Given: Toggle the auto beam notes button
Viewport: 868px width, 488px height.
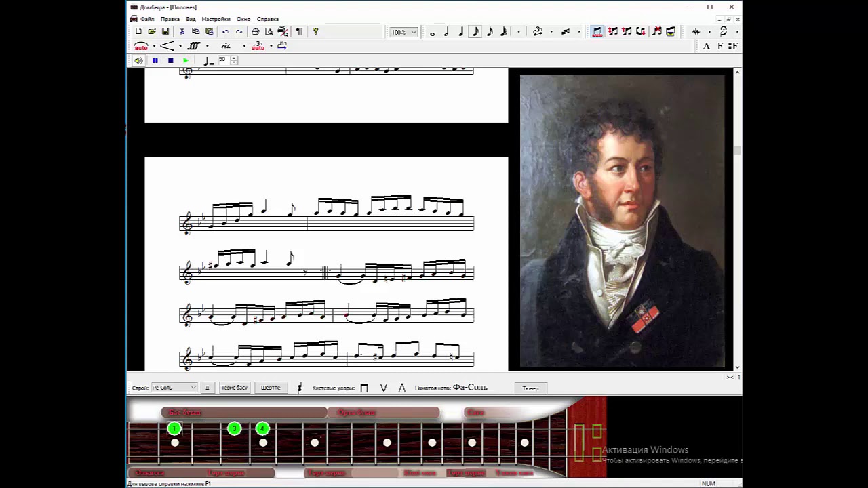Looking at the screenshot, I should pos(597,32).
